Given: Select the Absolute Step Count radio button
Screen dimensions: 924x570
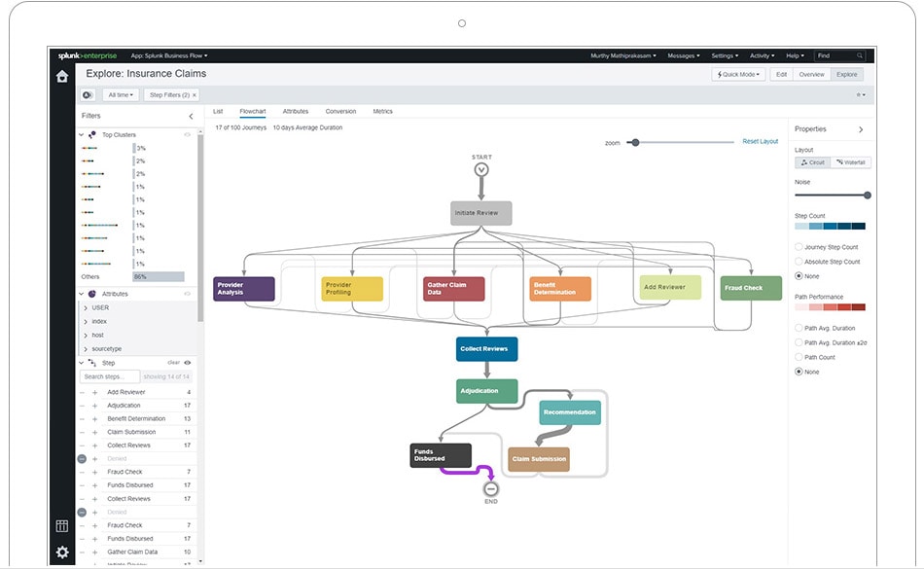Looking at the screenshot, I should (x=800, y=261).
